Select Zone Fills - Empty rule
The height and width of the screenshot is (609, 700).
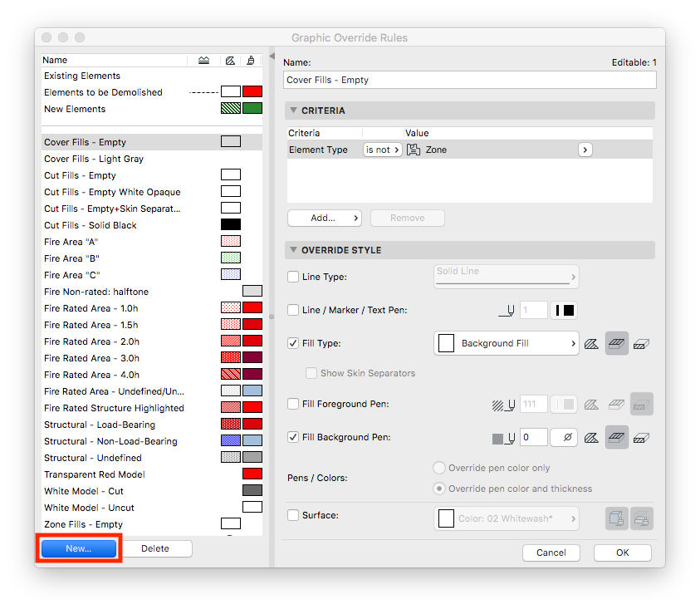pos(152,524)
